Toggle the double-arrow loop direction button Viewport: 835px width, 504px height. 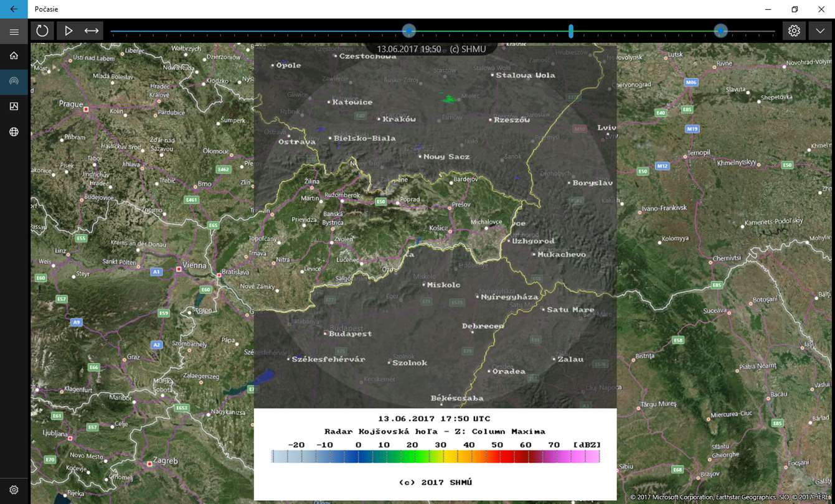pyautogui.click(x=92, y=30)
